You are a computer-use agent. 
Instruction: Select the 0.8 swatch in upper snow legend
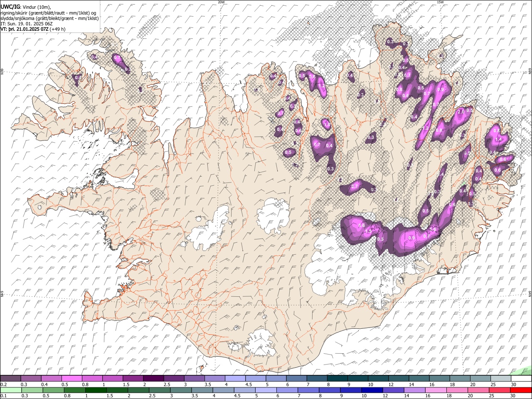[92, 379]
